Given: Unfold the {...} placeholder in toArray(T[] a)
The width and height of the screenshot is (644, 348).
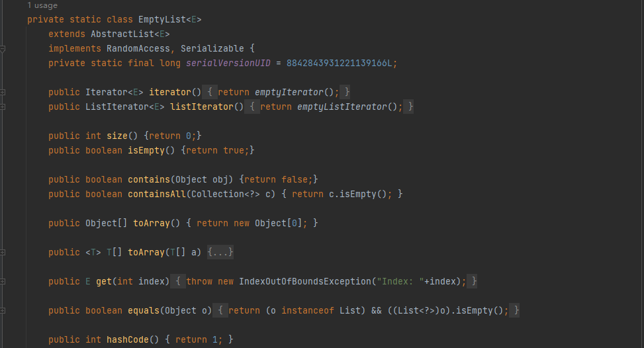Looking at the screenshot, I should pos(220,252).
